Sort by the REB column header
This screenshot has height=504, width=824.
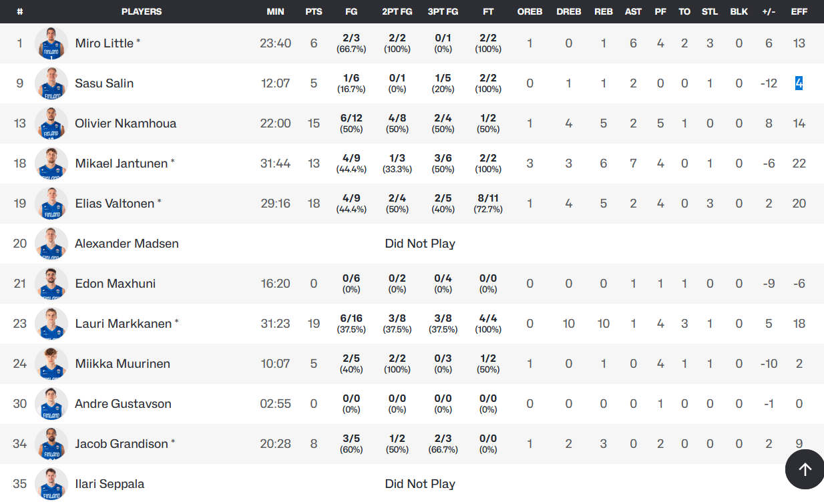tap(604, 12)
